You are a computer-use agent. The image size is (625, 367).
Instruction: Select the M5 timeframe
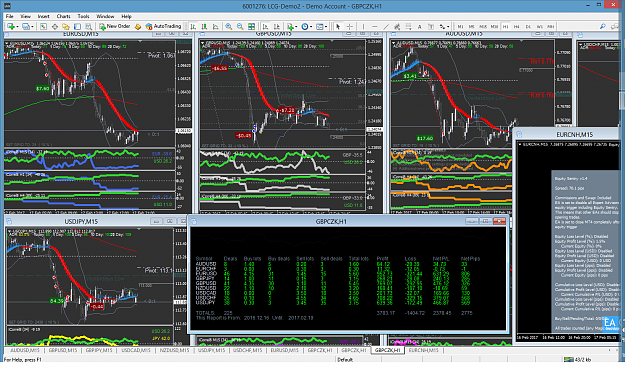[x=472, y=27]
